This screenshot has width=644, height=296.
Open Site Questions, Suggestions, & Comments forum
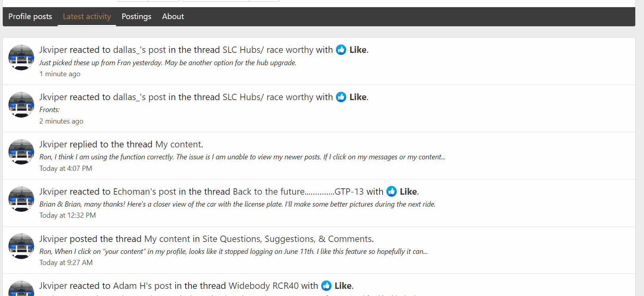[x=287, y=239]
